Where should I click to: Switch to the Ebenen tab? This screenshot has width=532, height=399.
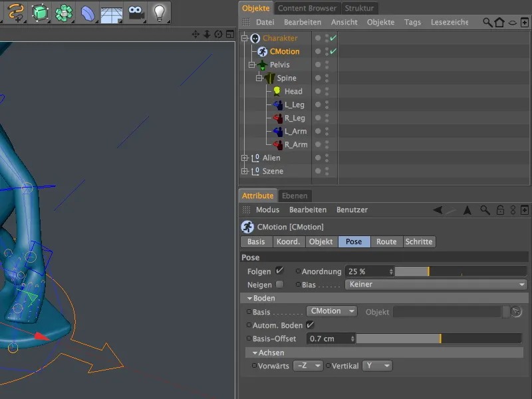[x=295, y=196]
